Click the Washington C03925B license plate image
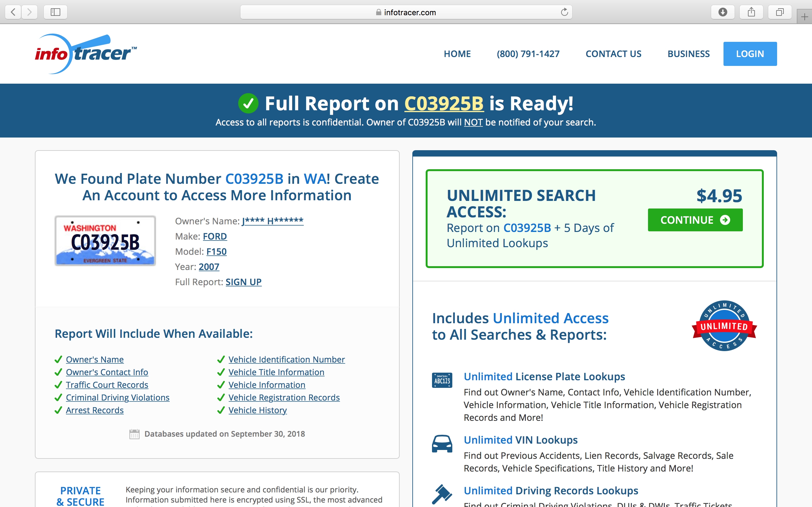 (x=105, y=241)
